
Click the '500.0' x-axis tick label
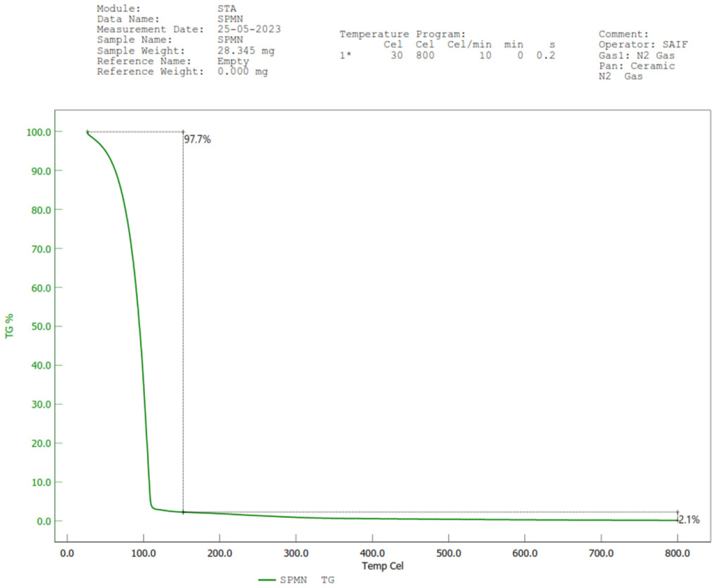click(448, 554)
